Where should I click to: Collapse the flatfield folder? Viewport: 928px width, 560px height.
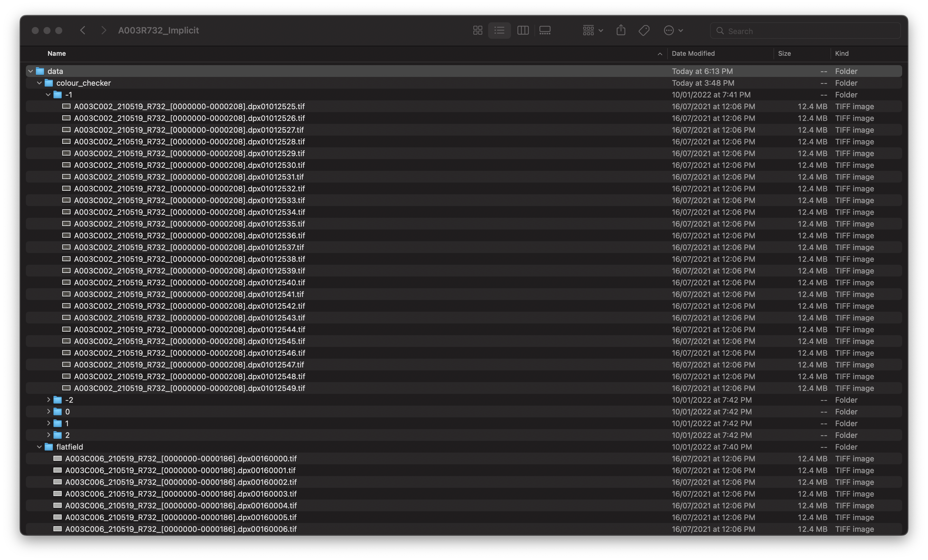[39, 447]
